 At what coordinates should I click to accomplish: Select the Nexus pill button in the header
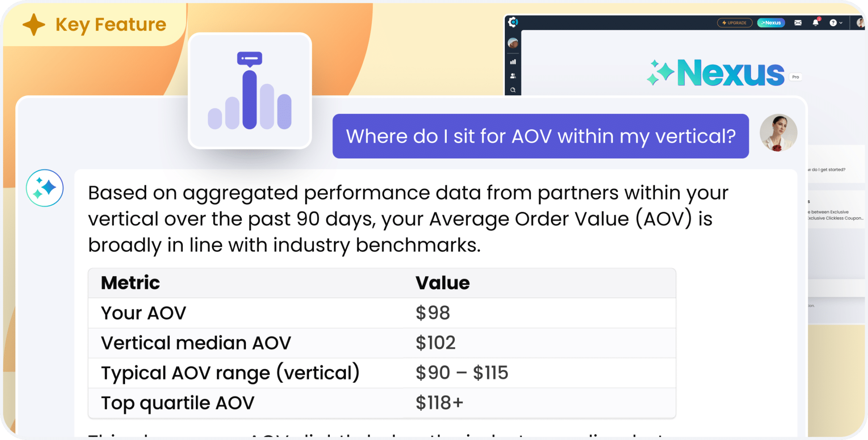[x=771, y=23]
